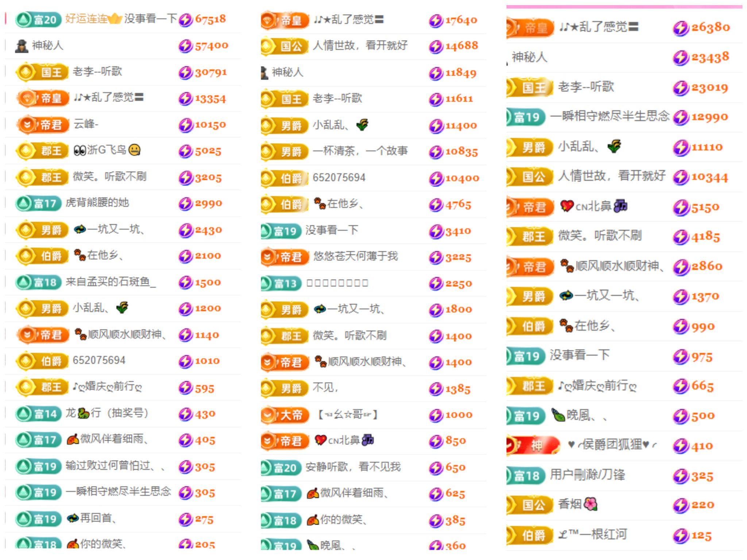Click the red heart icon beside 5150
Image resolution: width=747 pixels, height=560 pixels.
[x=567, y=206]
